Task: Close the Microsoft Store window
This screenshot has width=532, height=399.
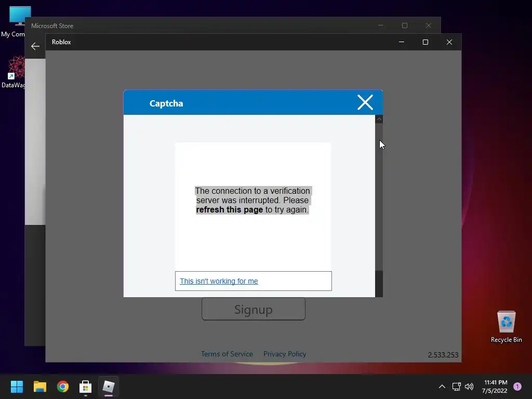Action: (428, 25)
